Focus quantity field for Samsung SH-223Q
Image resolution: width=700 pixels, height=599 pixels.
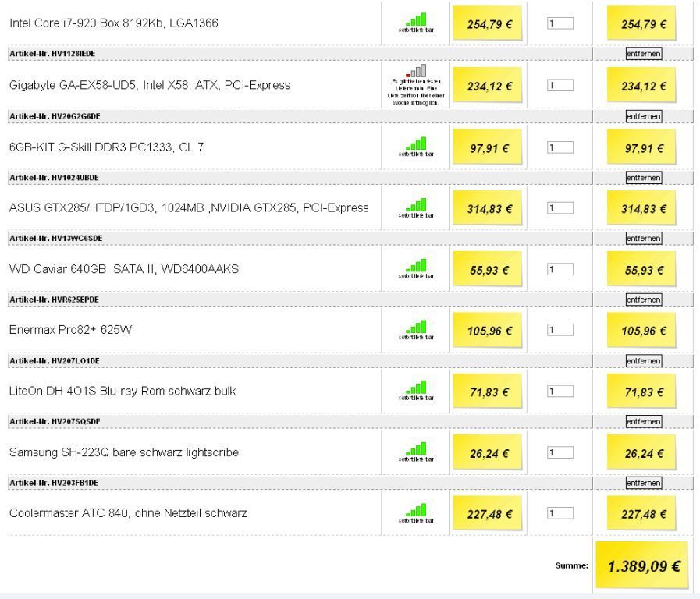click(x=560, y=452)
